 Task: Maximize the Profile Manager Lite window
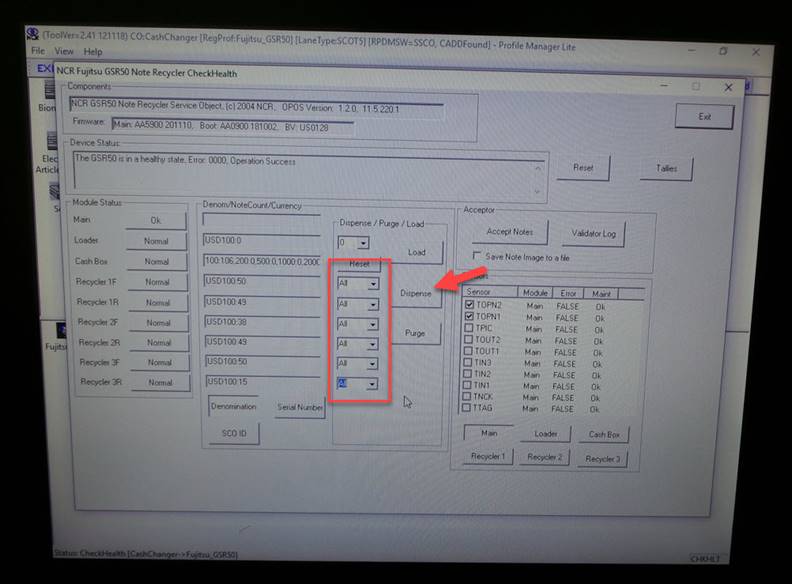722,51
